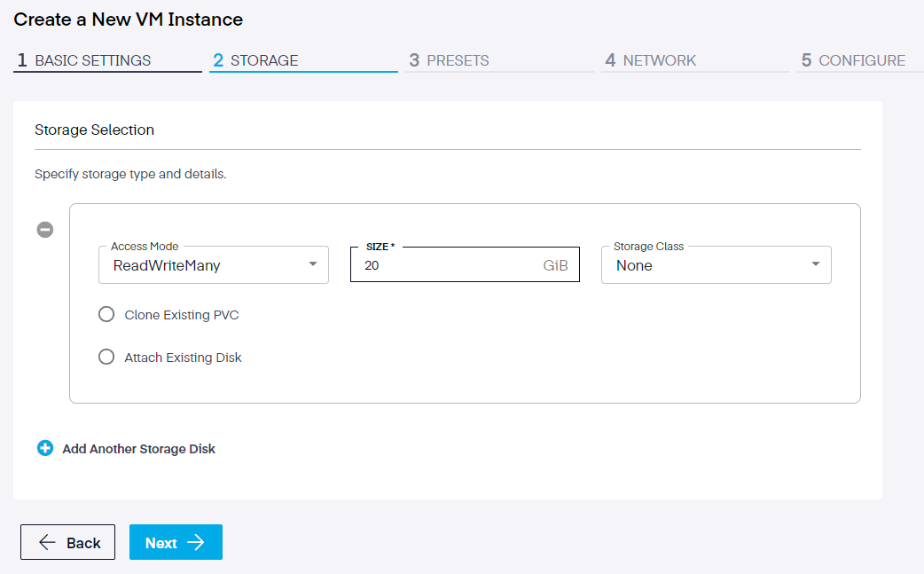Jump to the Configure step
924x574 pixels.
click(x=861, y=60)
